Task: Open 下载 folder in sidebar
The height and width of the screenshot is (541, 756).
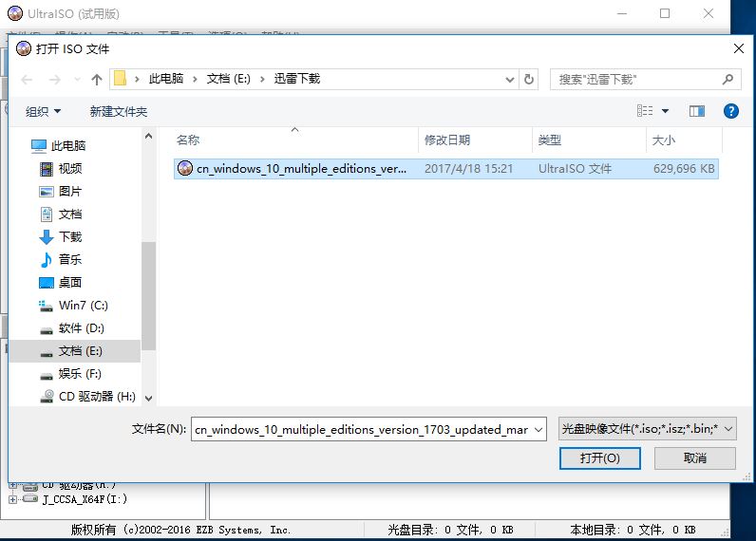Action: point(60,237)
